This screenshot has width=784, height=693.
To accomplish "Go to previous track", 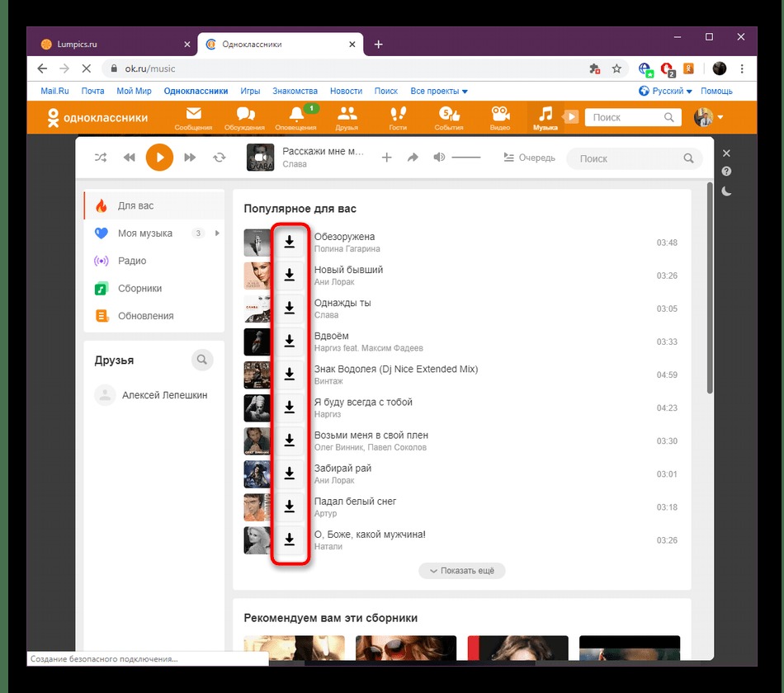I will tap(129, 158).
